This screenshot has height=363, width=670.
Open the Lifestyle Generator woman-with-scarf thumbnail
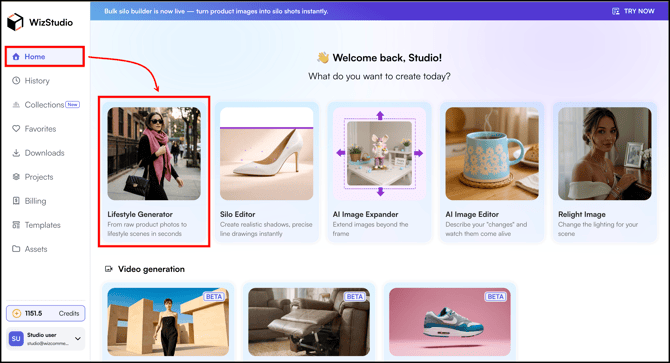point(154,154)
